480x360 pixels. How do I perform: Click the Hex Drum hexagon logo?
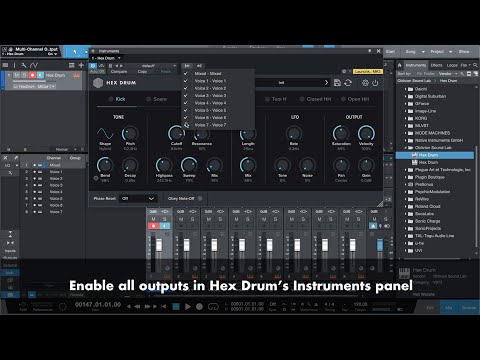pos(98,83)
